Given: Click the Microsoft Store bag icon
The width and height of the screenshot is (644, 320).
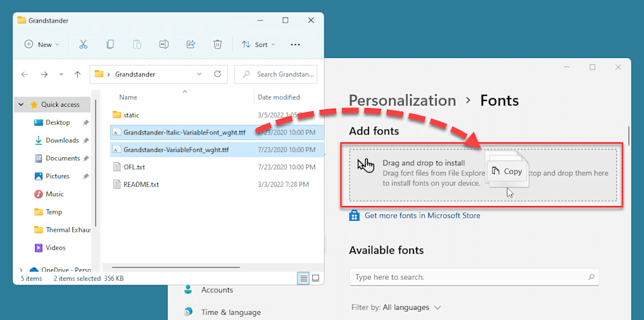Looking at the screenshot, I should pyautogui.click(x=354, y=216).
